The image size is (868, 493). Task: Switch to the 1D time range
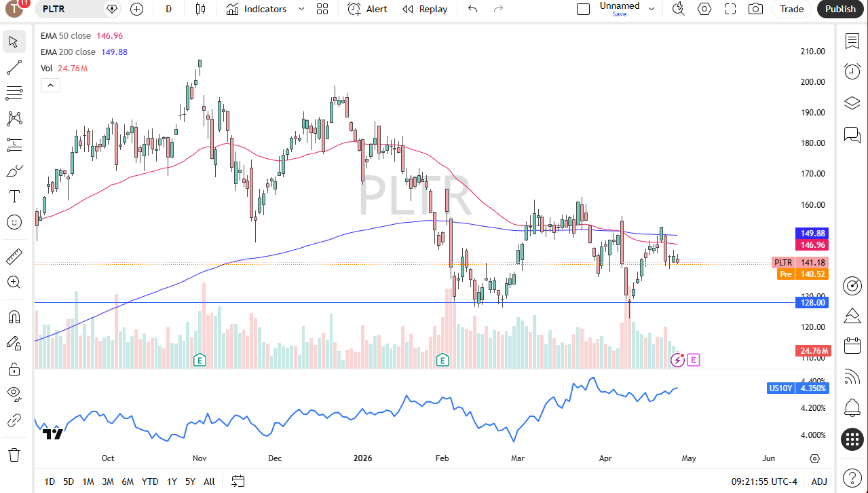[50, 481]
